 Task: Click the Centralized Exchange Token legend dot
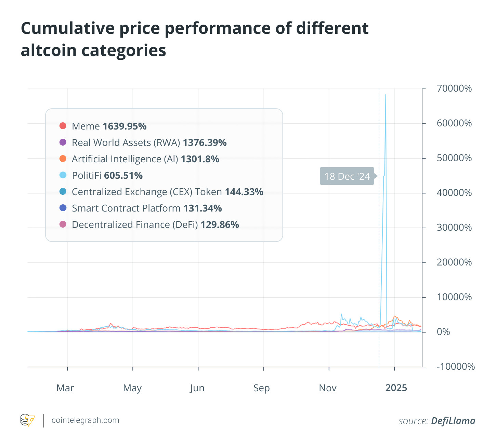point(63,191)
